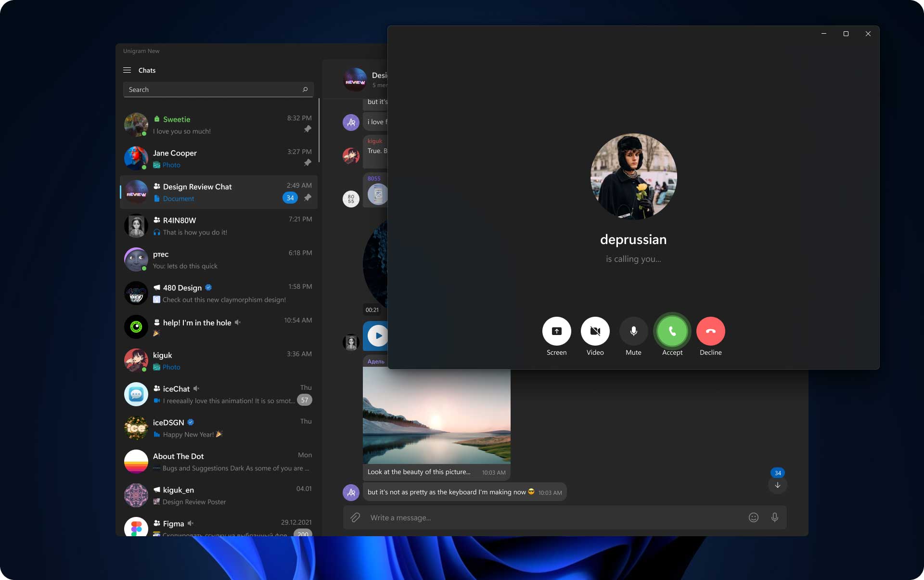Click the scroll-to-bottom arrow button
This screenshot has height=580, width=924.
778,485
